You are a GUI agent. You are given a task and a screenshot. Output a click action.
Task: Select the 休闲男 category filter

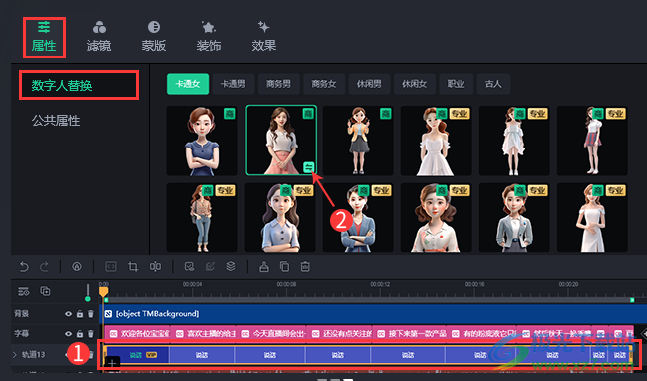[369, 84]
